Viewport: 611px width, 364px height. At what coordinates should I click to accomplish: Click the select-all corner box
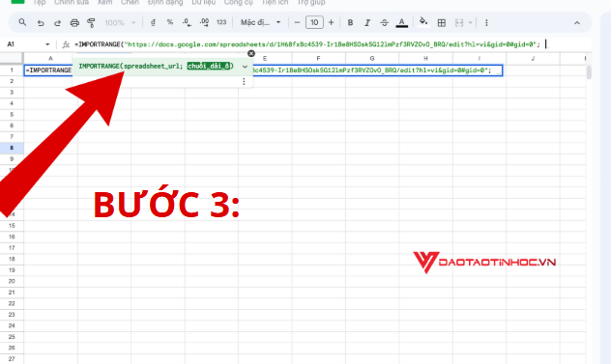pyautogui.click(x=12, y=58)
